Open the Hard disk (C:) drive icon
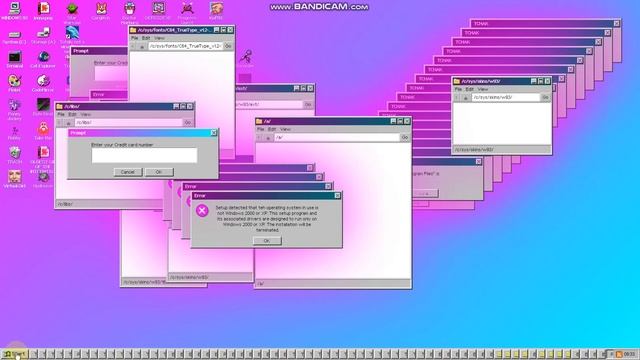The width and height of the screenshot is (640, 360). coord(15,37)
